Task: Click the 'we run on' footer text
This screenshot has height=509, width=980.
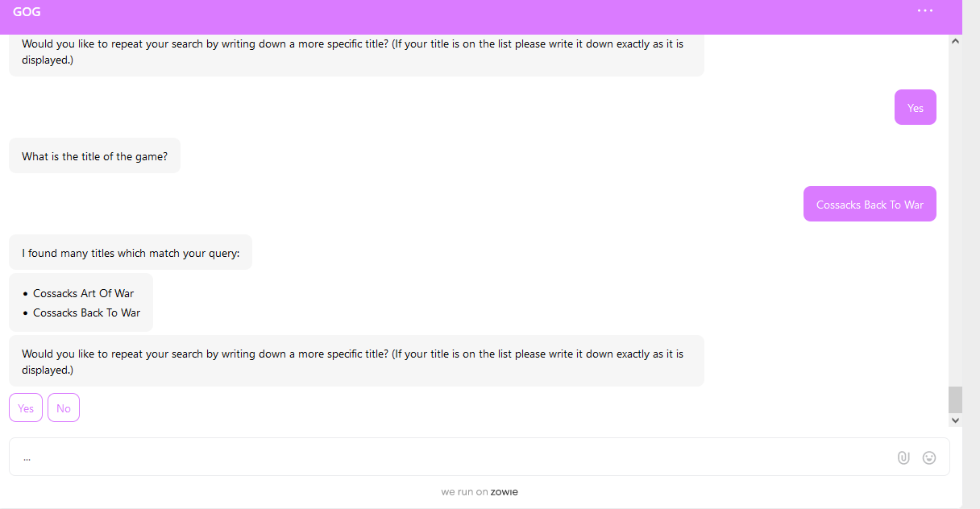Action: (464, 491)
